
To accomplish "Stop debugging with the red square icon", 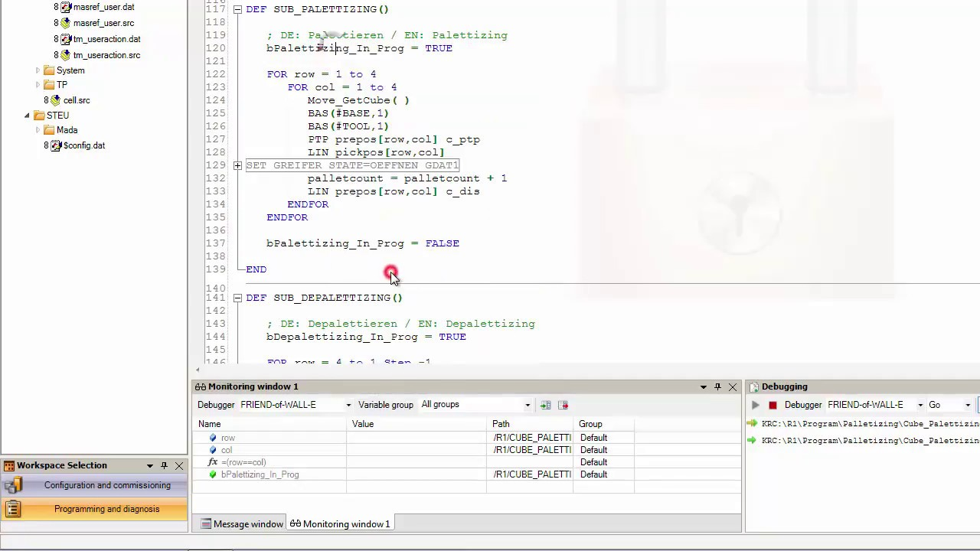I will [x=773, y=405].
